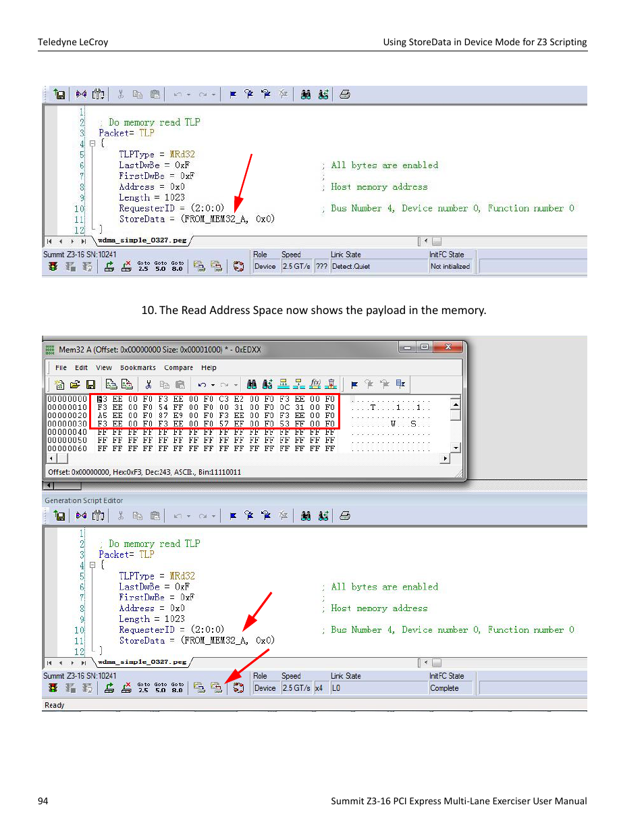Click Undo arrow in Mem32 A toolbar

tap(202, 385)
